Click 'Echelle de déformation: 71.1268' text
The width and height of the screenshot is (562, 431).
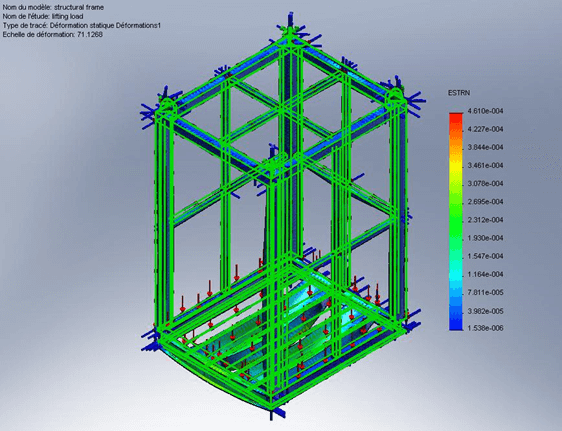(x=53, y=35)
